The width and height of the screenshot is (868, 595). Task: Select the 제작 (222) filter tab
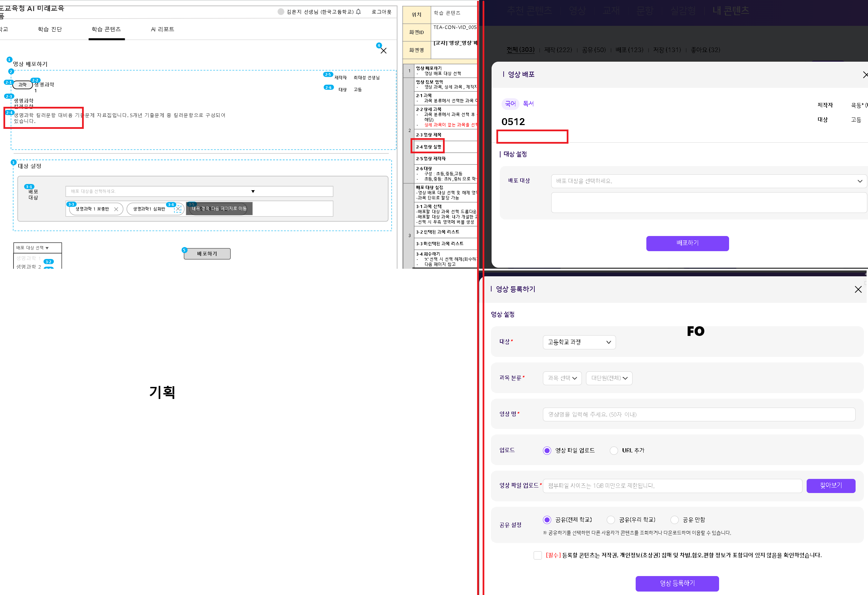click(x=558, y=50)
